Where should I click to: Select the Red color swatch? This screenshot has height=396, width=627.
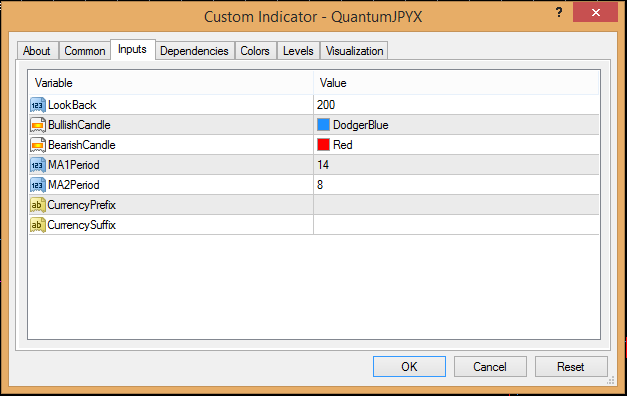323,145
